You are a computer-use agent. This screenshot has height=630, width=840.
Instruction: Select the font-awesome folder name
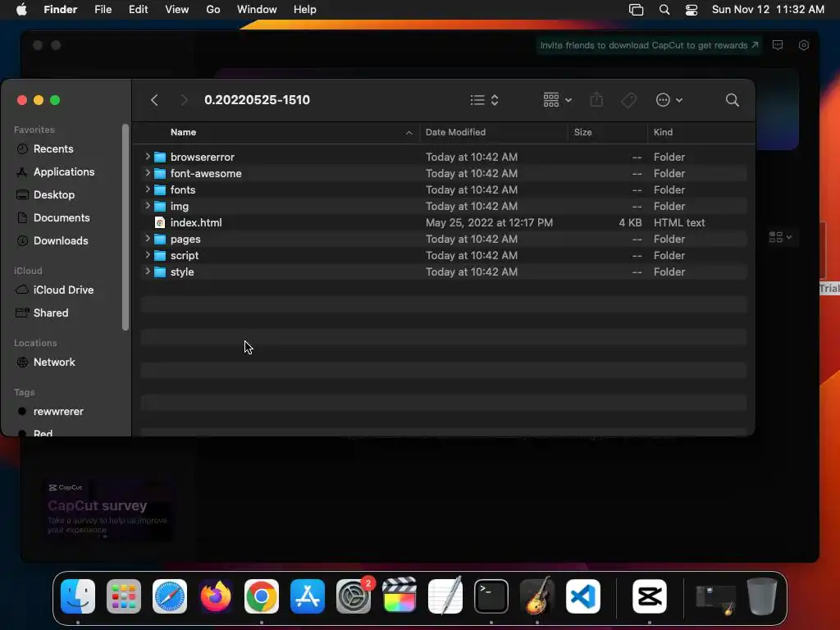[206, 174]
